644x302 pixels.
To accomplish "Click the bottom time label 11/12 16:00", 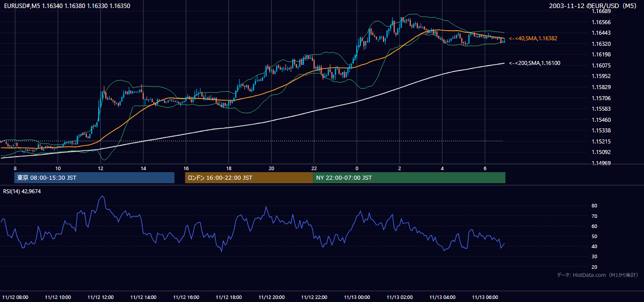I will [186, 296].
